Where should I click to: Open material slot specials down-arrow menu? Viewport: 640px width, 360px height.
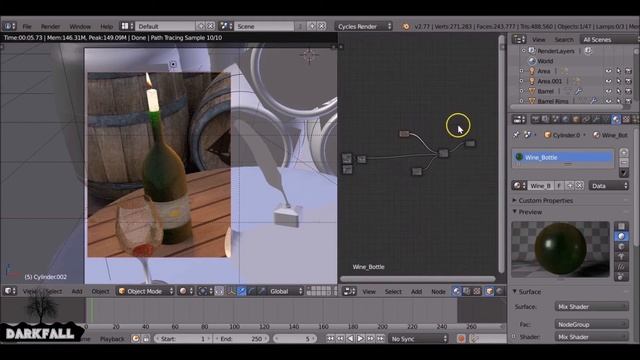pyautogui.click(x=623, y=173)
